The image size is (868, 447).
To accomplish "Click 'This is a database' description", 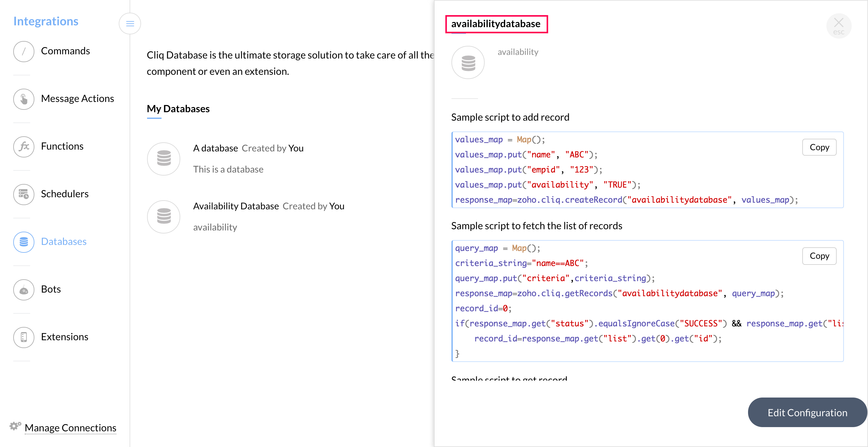I will [x=228, y=169].
